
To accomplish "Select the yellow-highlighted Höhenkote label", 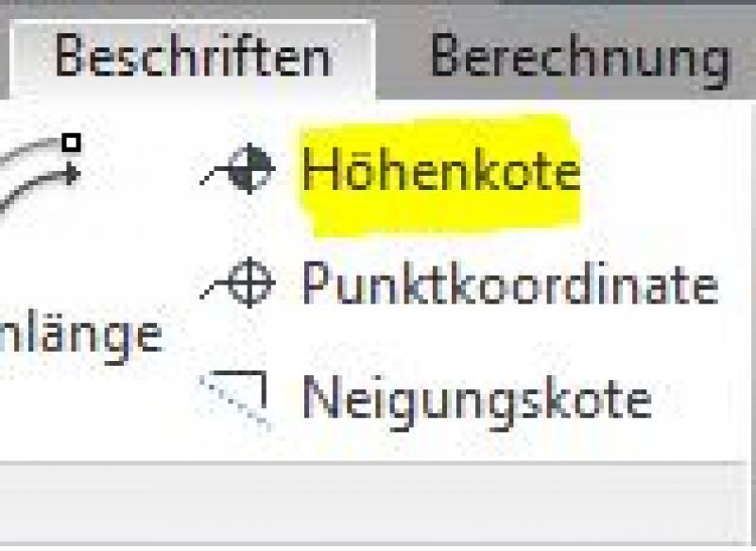I will pyautogui.click(x=439, y=173).
